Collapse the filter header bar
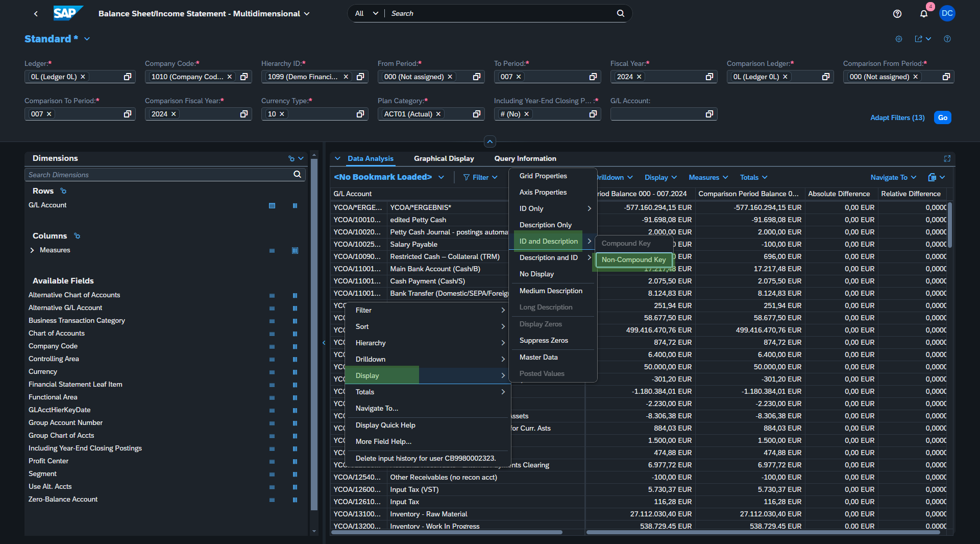The height and width of the screenshot is (544, 980). click(489, 141)
